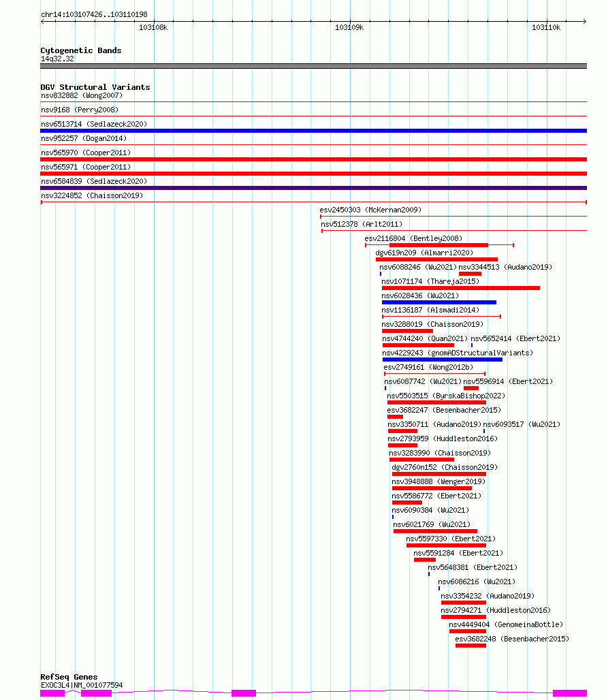This screenshot has height=700, width=606.
Task: Select the red bar under nsv1071174
Action: point(461,288)
